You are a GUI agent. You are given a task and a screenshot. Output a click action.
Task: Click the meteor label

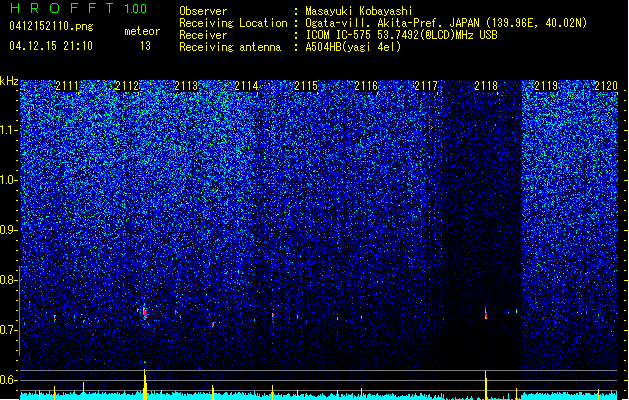(142, 31)
